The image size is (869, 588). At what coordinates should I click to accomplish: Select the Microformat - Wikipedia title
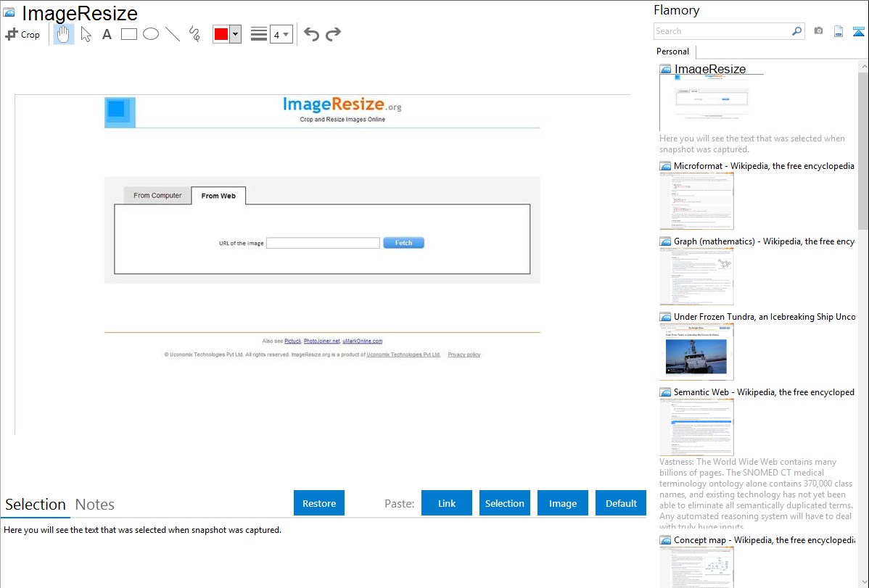(764, 166)
